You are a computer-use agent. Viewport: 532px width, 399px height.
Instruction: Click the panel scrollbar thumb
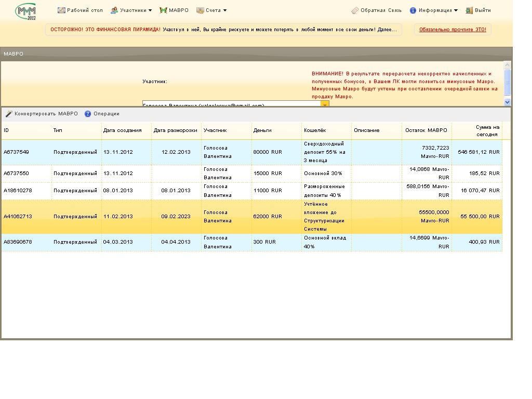tap(507, 82)
